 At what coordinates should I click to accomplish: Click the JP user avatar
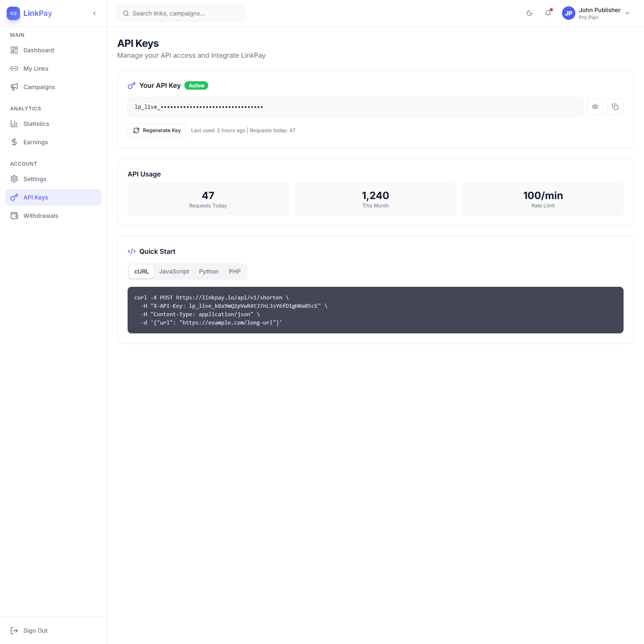[x=569, y=13]
